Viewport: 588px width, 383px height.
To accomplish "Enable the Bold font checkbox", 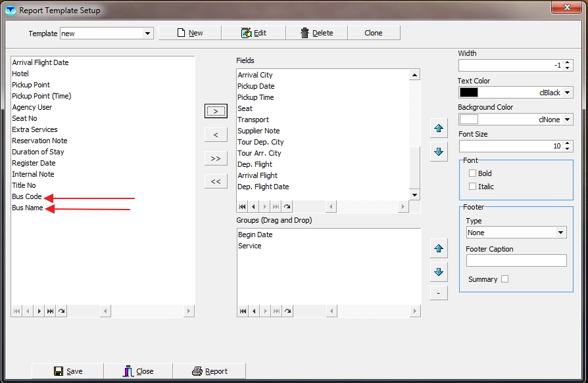I will 472,173.
